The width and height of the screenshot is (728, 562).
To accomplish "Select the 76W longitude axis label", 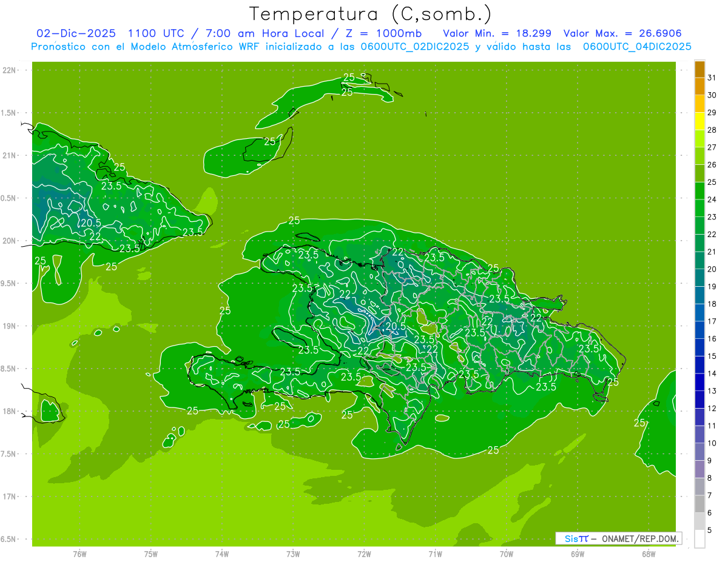I will pyautogui.click(x=79, y=554).
